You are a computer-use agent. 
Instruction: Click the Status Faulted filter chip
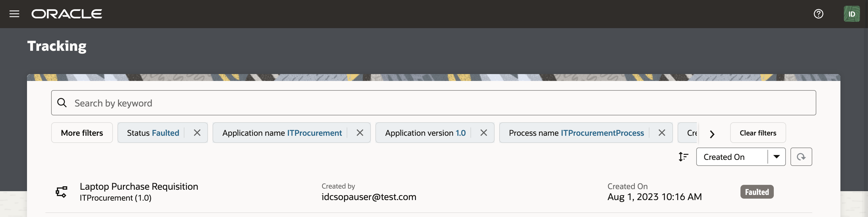pos(153,133)
